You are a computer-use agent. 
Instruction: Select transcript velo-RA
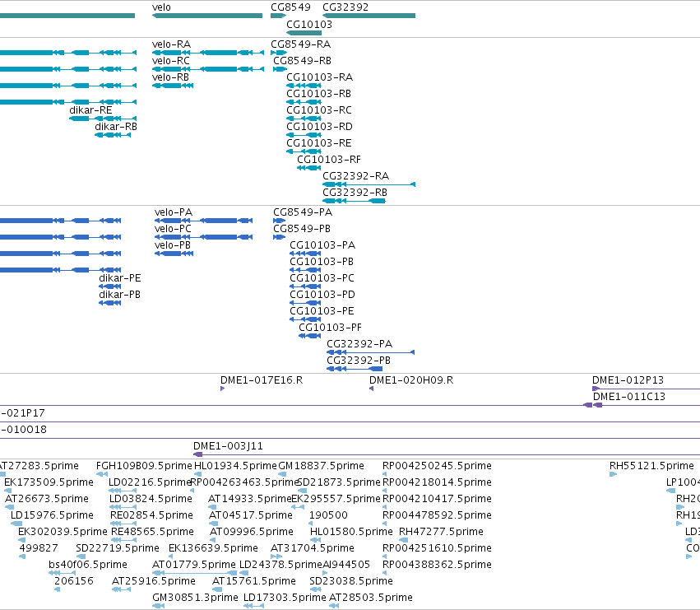point(171,44)
